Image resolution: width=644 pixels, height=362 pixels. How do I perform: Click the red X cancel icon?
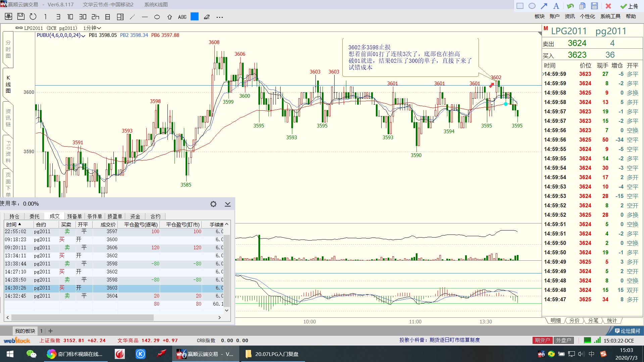[x=608, y=6]
